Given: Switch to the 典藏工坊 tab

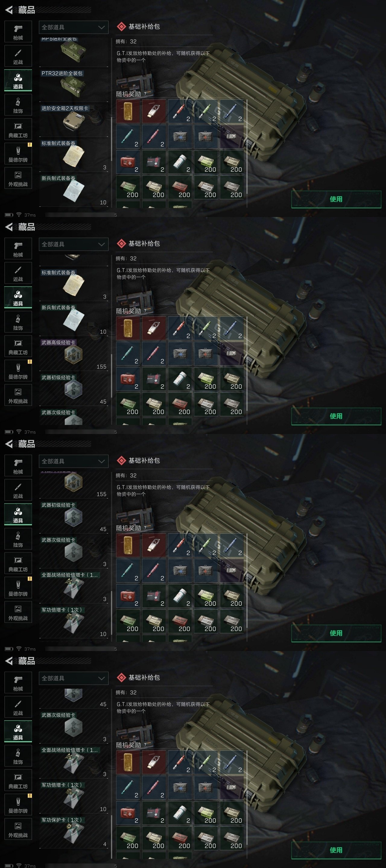Looking at the screenshot, I should [x=18, y=129].
